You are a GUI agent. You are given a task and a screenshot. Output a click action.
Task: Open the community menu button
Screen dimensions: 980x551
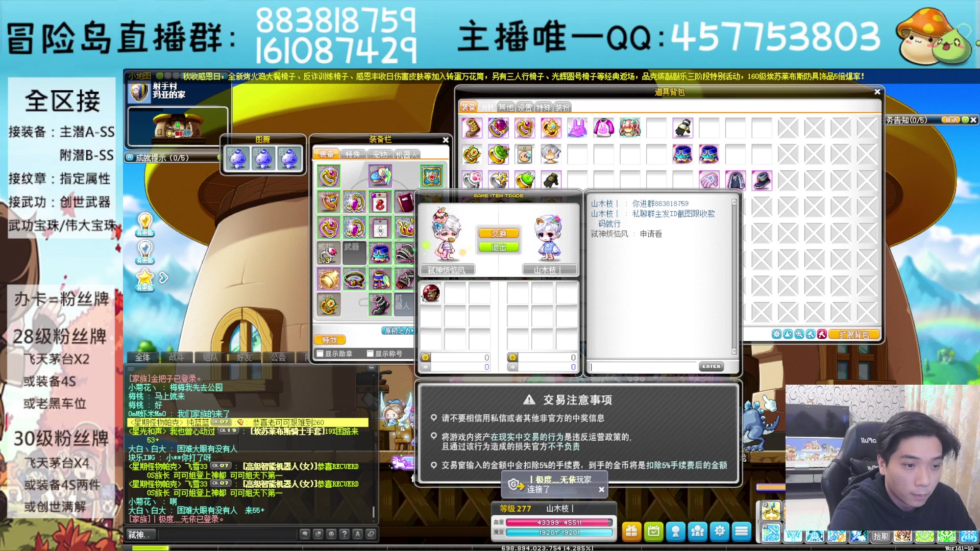point(697,532)
